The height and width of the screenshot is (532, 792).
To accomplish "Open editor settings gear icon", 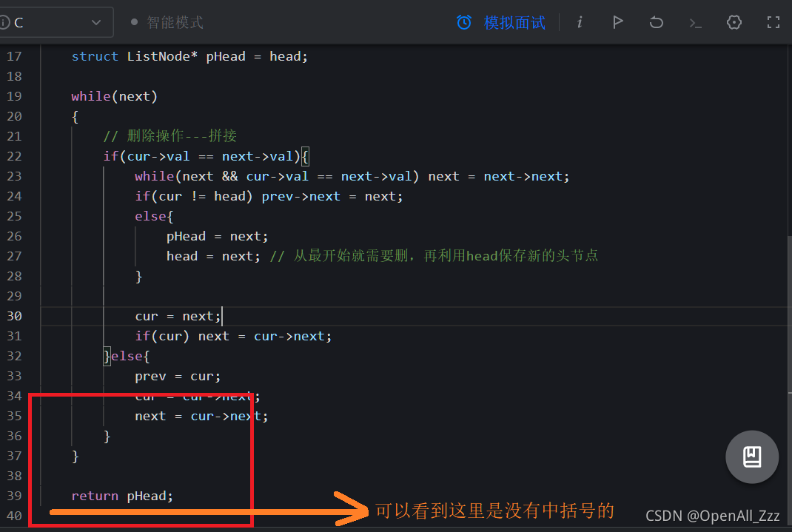I will tap(734, 22).
